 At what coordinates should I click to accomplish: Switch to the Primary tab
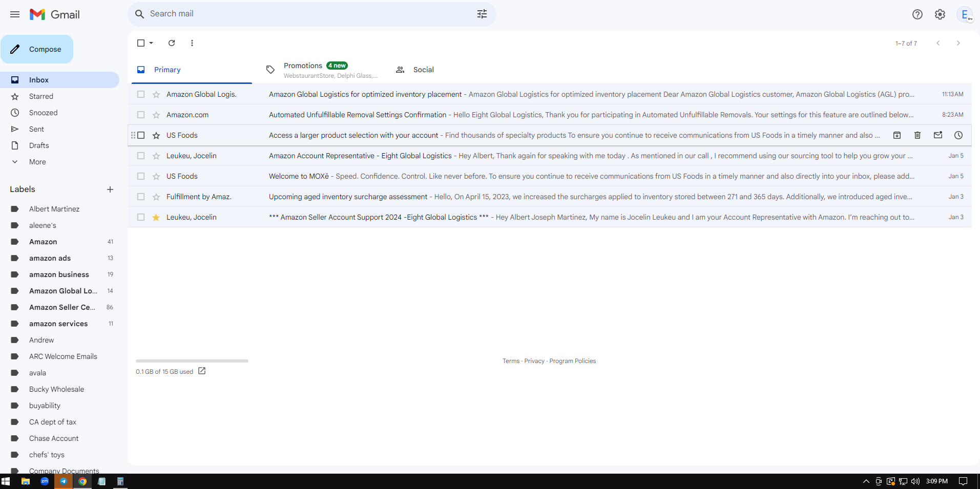coord(192,70)
